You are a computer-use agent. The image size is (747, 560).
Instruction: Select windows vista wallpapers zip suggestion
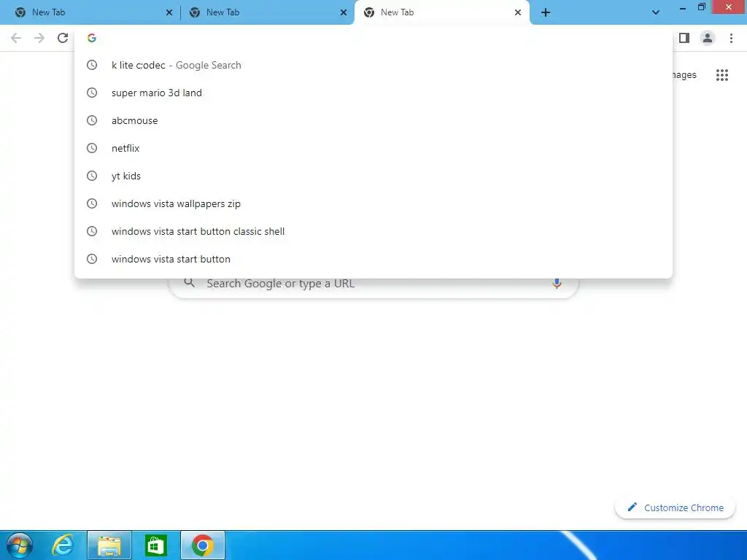click(373, 203)
